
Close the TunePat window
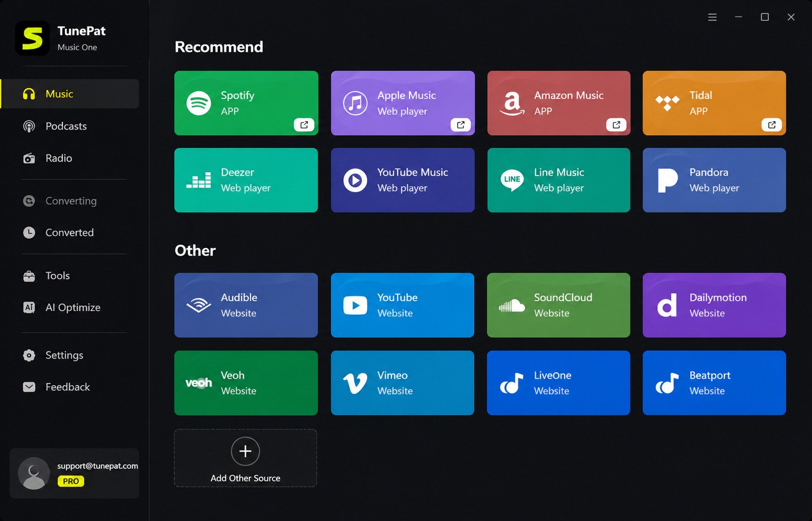[791, 17]
